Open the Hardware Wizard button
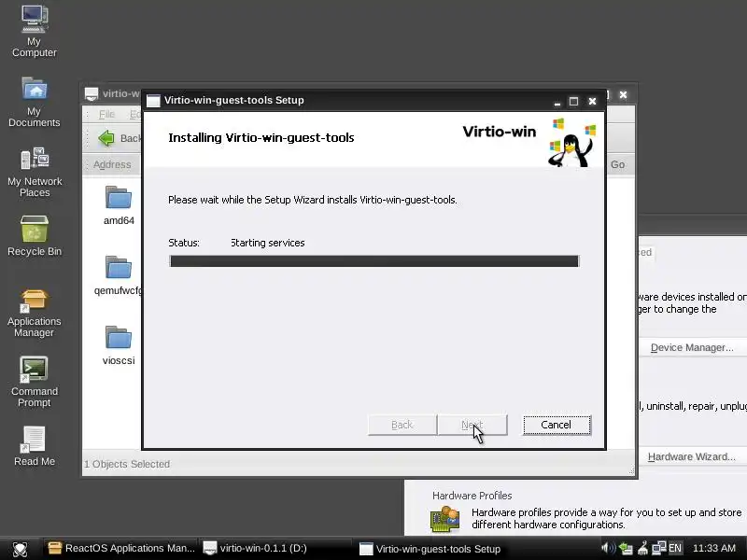 (x=692, y=456)
